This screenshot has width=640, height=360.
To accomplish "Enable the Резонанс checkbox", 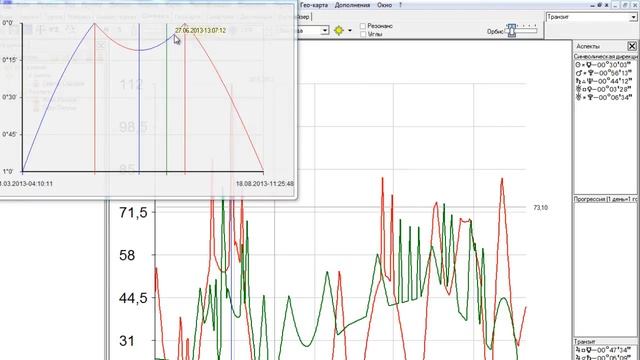I will click(363, 26).
